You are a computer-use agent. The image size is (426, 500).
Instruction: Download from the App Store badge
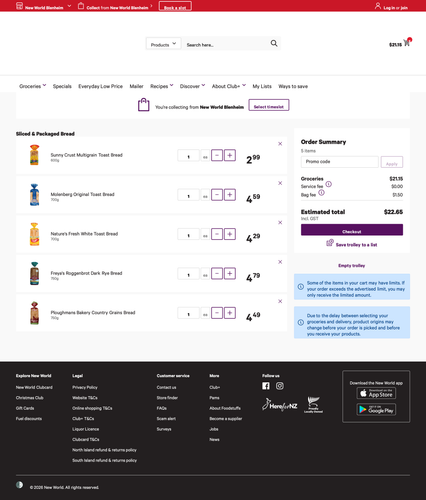click(376, 393)
